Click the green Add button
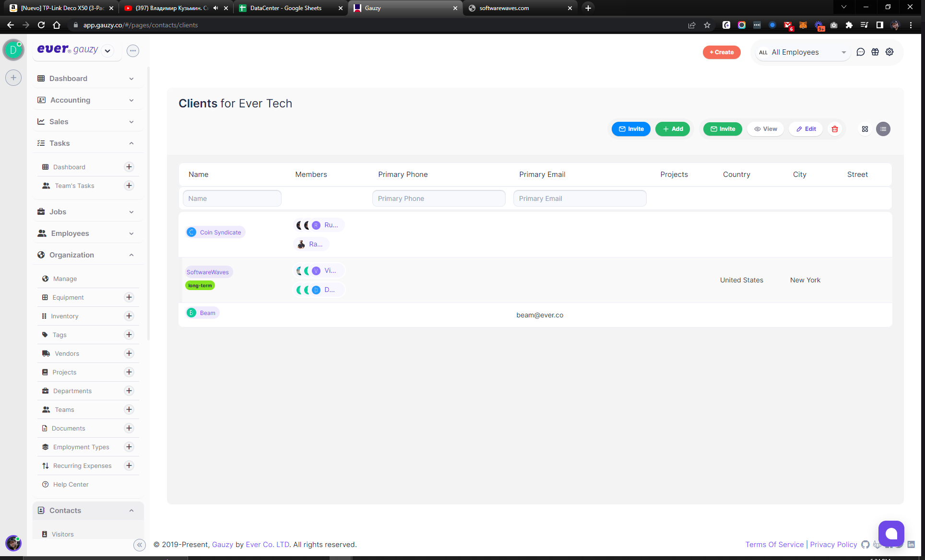The width and height of the screenshot is (925, 560). coord(673,129)
